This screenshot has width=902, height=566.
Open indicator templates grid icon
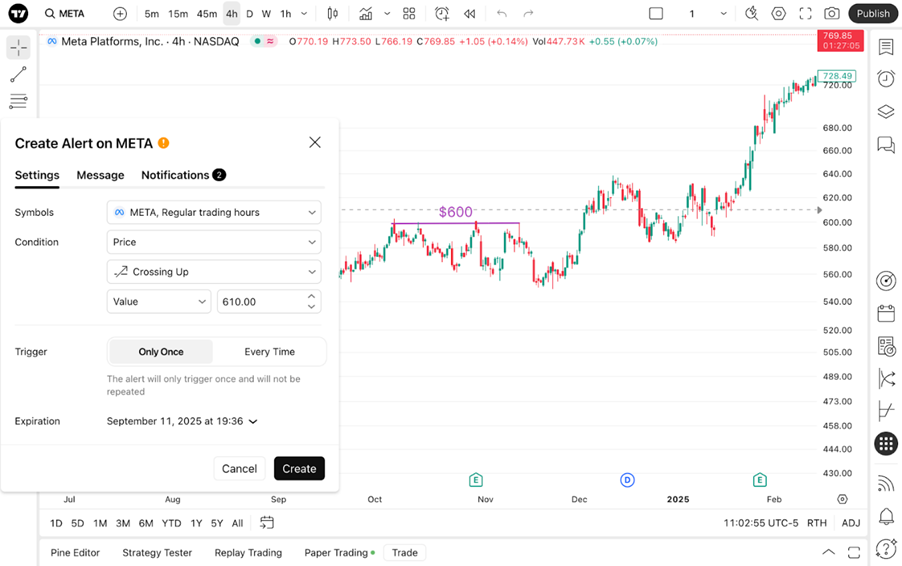409,13
